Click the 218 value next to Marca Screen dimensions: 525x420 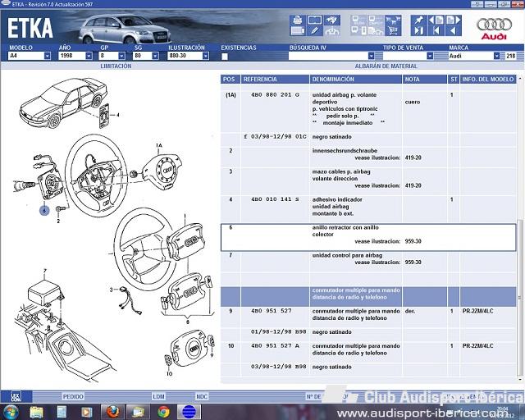tap(511, 56)
